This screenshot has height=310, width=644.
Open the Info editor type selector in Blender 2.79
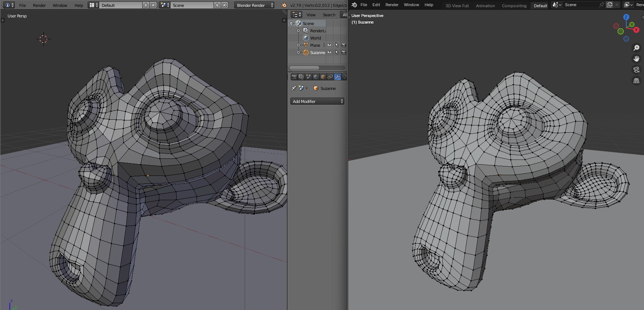point(9,5)
